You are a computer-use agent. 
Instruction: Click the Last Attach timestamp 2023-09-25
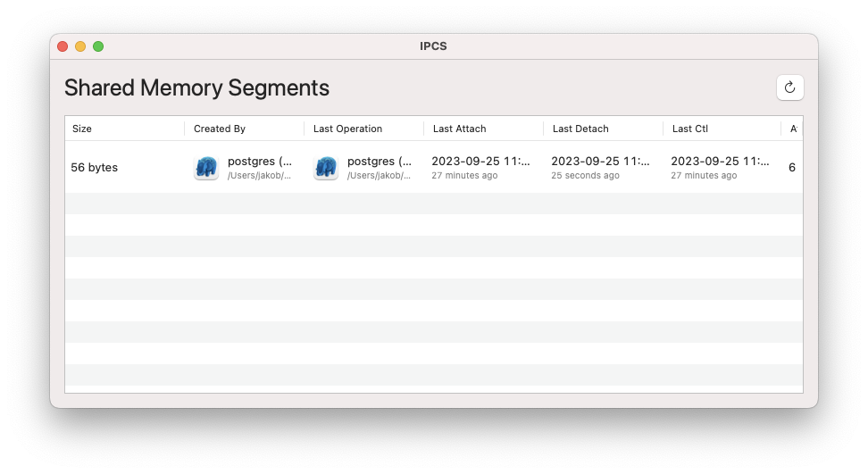(480, 161)
